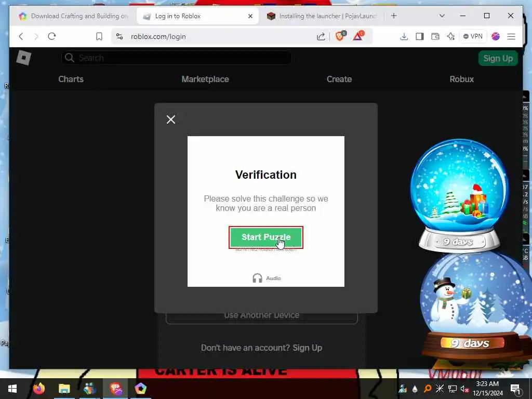This screenshot has height=399, width=532.
Task: Open Brave Rewards triangle icon
Action: pos(358,36)
